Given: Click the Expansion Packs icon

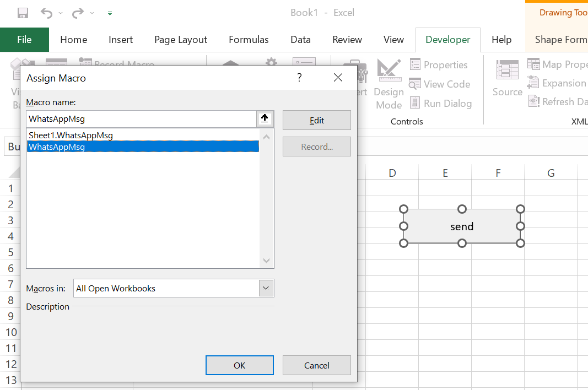Looking at the screenshot, I should click(x=533, y=83).
